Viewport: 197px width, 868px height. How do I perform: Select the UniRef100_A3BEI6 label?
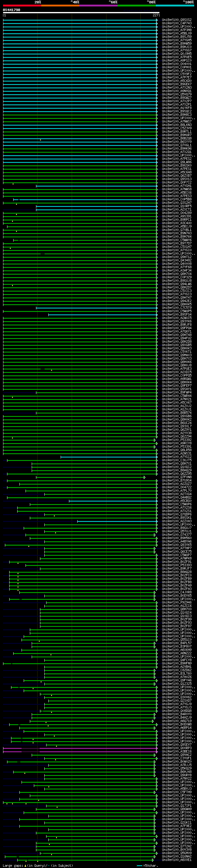click(177, 752)
